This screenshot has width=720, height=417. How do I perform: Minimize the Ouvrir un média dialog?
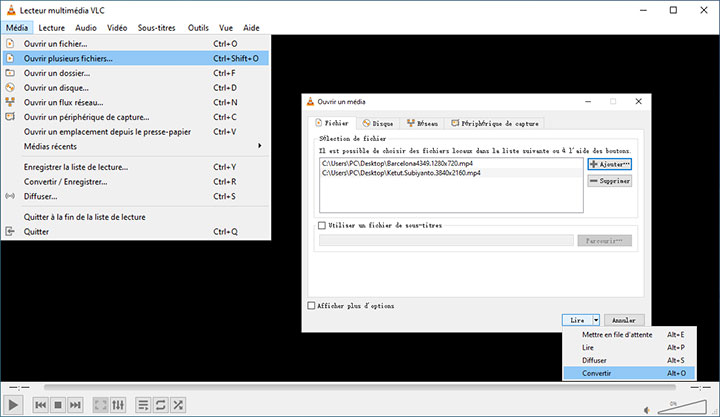click(x=588, y=101)
